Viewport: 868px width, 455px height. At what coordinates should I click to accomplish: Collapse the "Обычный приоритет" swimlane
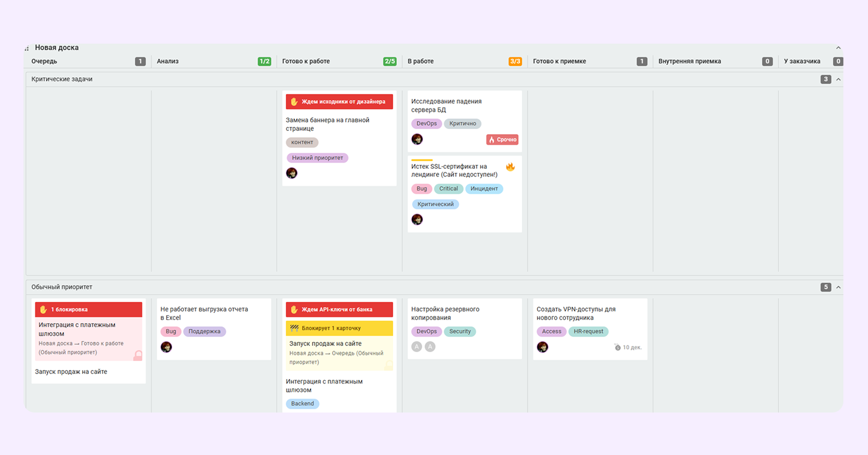pos(838,287)
